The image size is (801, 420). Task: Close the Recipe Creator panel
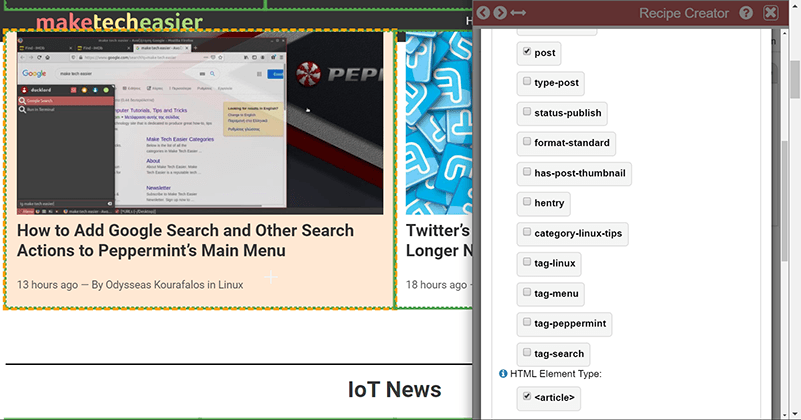(x=771, y=13)
